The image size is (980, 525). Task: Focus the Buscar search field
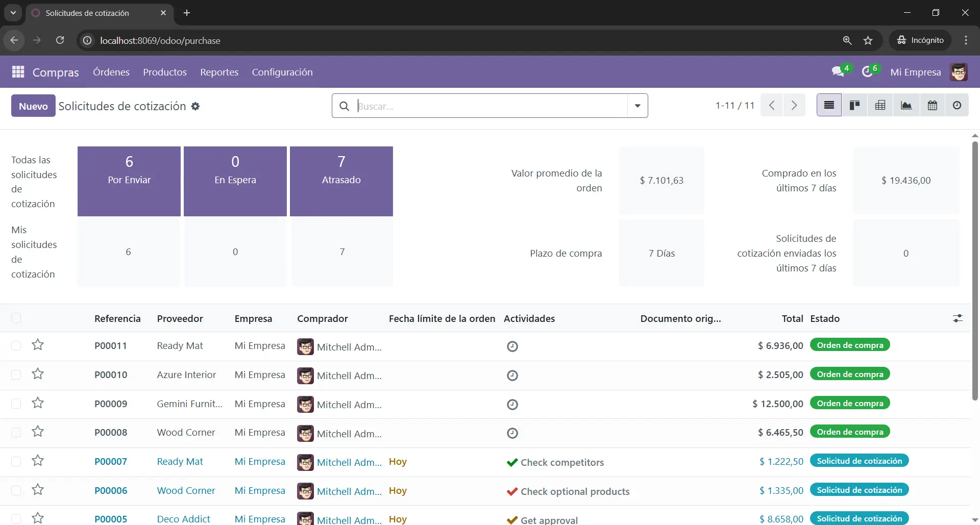click(490, 106)
